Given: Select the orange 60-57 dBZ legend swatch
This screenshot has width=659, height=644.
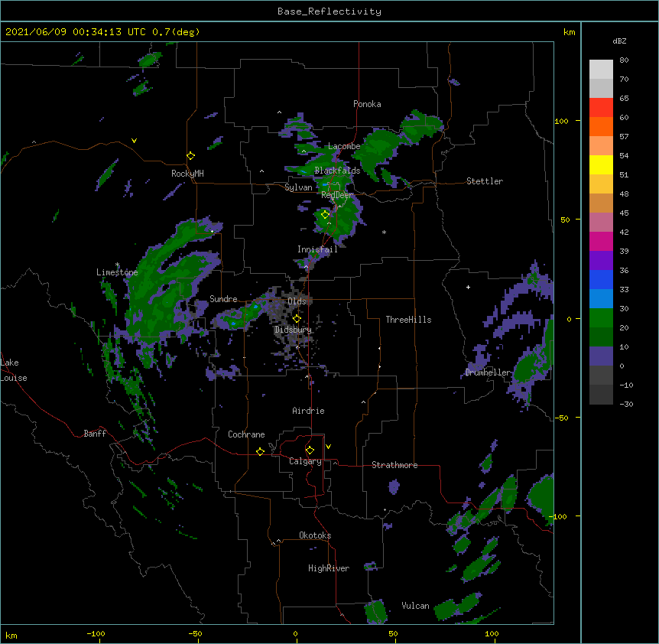Looking at the screenshot, I should pos(601,127).
